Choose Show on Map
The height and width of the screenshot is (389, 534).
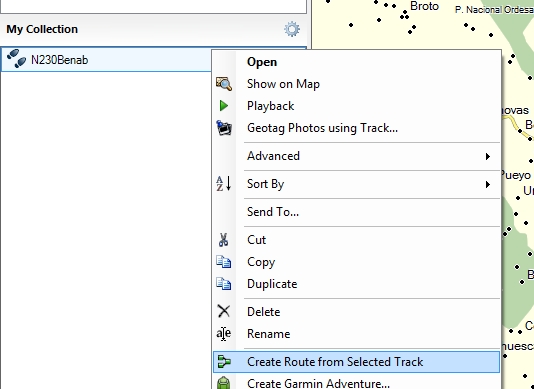pyautogui.click(x=357, y=84)
